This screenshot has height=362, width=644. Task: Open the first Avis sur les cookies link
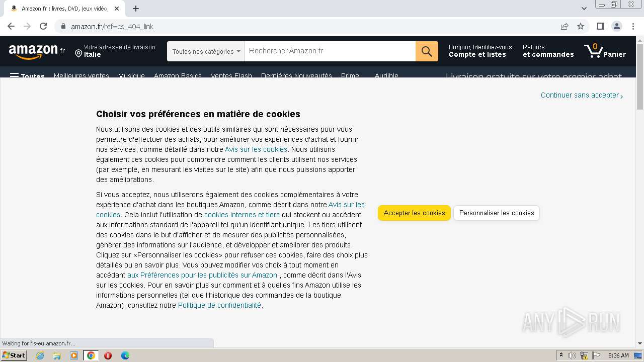(256, 149)
